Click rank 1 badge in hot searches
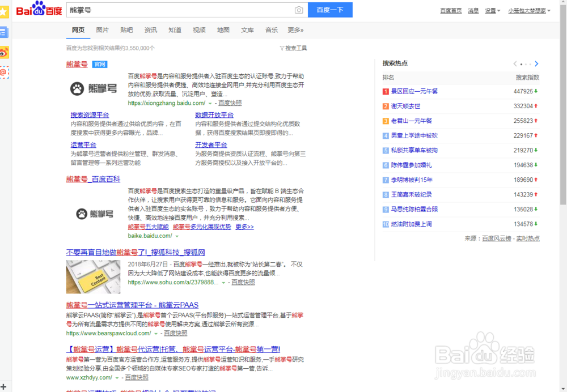 (386, 91)
